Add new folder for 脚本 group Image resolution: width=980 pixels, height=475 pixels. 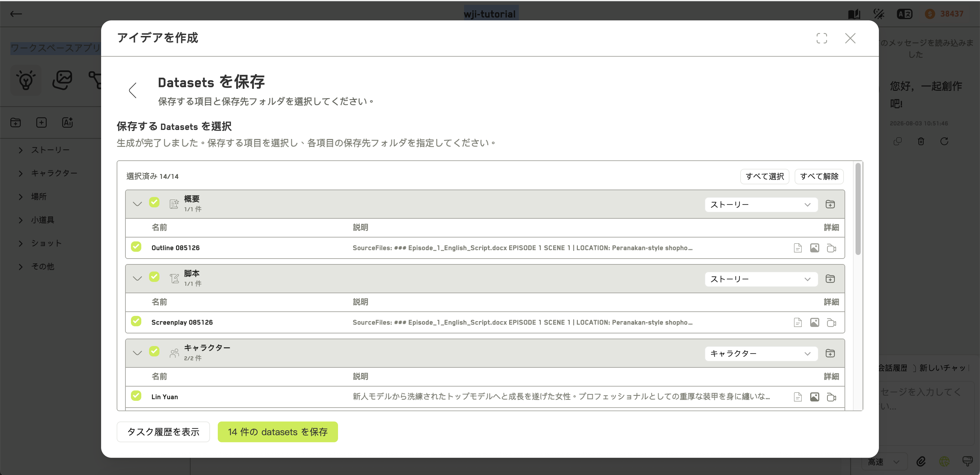click(830, 279)
